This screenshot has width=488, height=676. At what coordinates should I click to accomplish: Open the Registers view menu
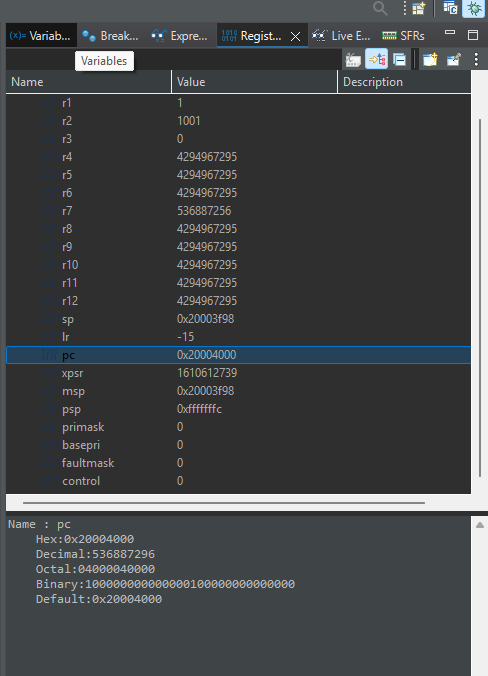point(476,59)
